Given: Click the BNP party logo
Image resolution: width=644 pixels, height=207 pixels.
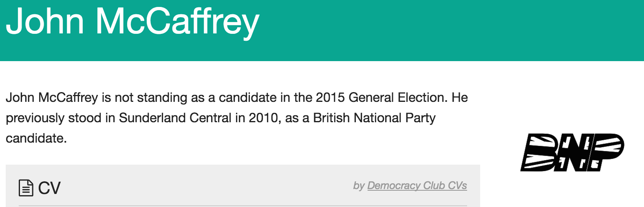Looking at the screenshot, I should click(x=572, y=152).
